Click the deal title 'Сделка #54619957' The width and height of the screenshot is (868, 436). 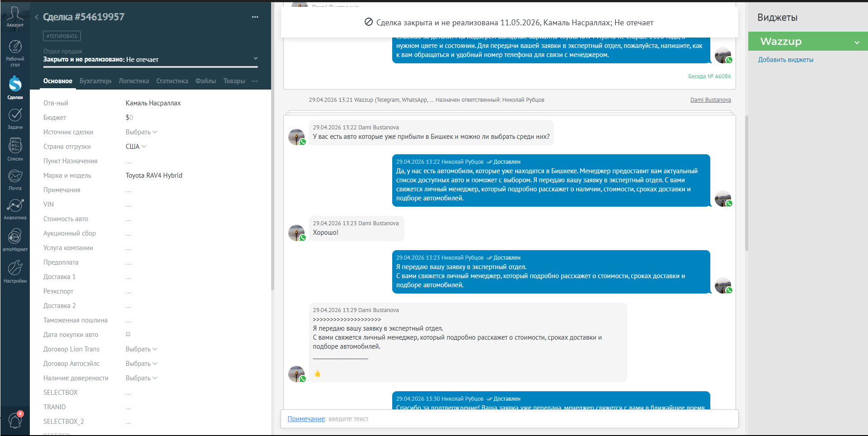(84, 17)
